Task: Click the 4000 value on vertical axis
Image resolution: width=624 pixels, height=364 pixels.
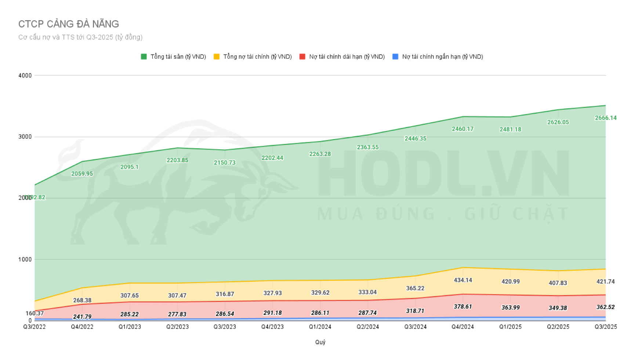Action: [25, 76]
